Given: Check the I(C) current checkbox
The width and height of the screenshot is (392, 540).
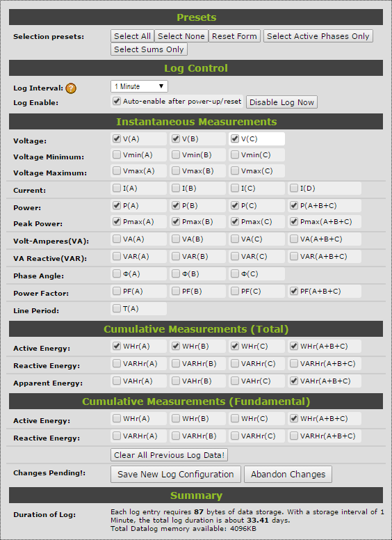Looking at the screenshot, I should tap(235, 188).
